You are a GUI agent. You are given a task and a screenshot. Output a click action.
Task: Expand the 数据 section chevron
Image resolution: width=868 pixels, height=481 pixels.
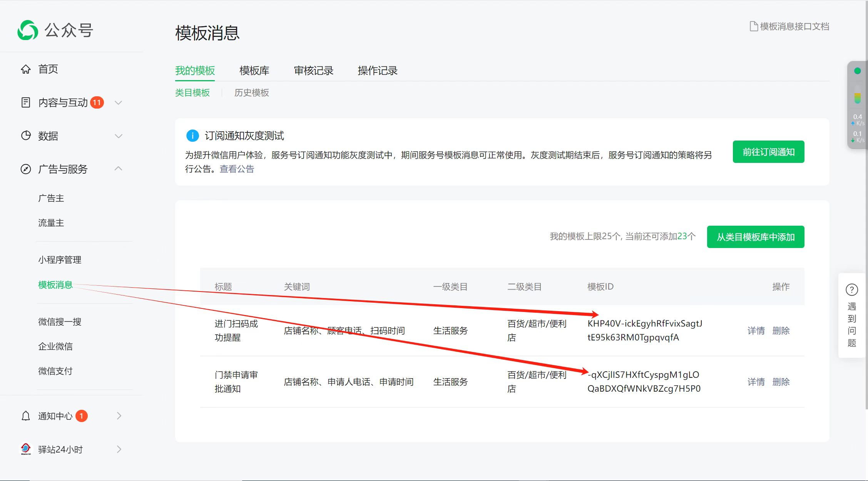[119, 136]
